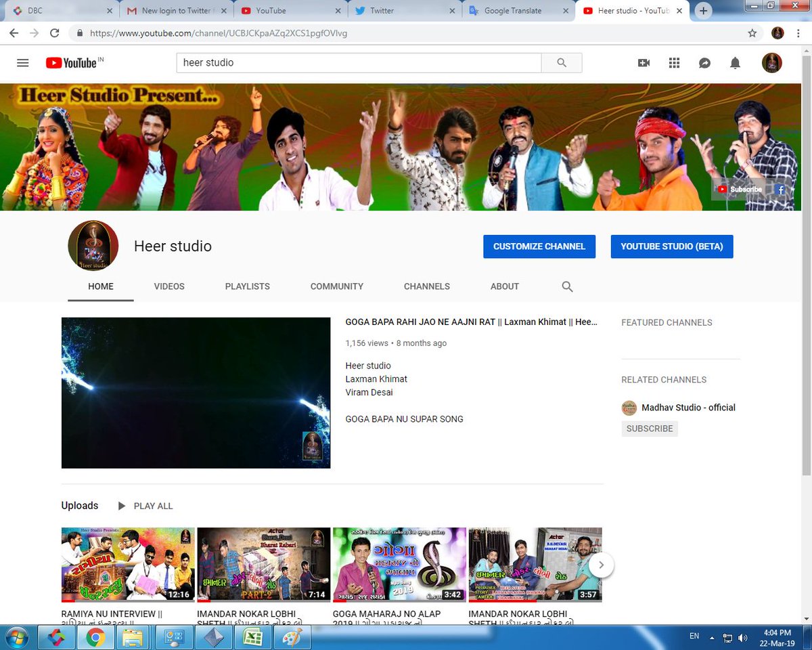Click in the YouTube search field
Image resolution: width=812 pixels, height=650 pixels.
pos(359,62)
